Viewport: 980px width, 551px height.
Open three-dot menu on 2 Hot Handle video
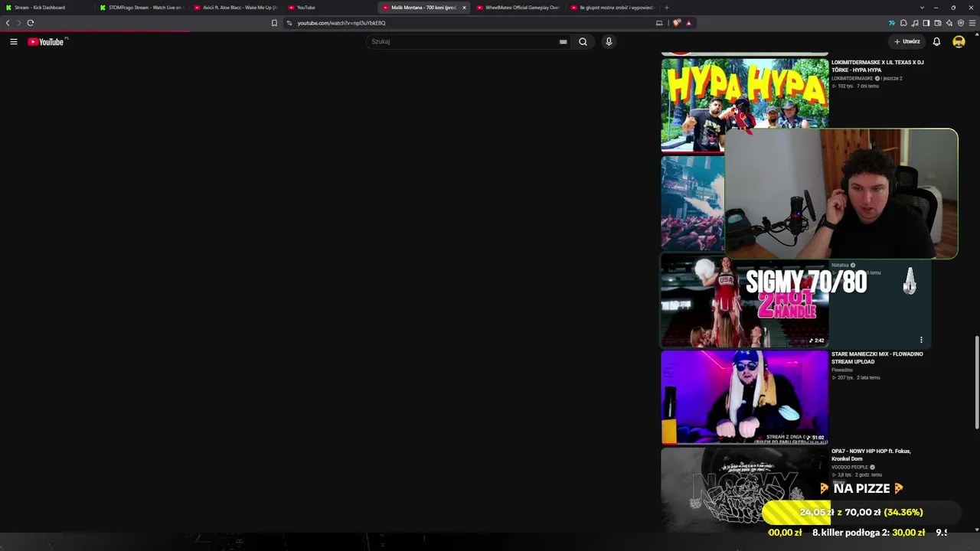(x=921, y=340)
